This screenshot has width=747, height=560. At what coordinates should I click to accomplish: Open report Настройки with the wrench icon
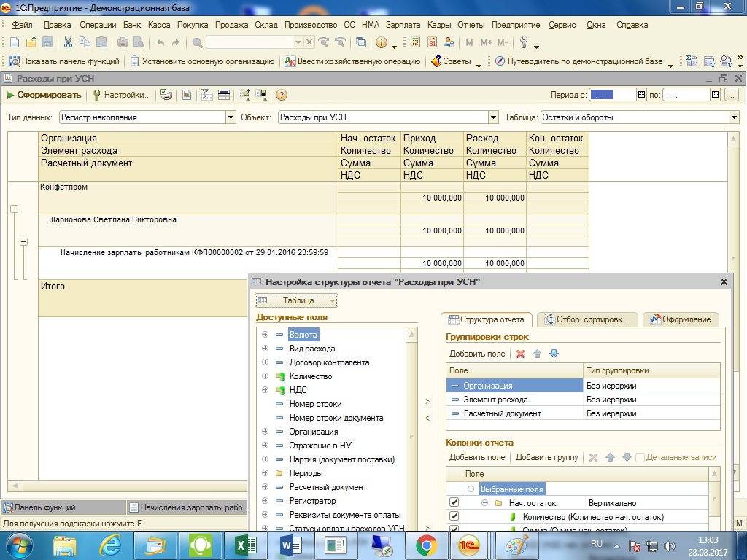point(121,95)
